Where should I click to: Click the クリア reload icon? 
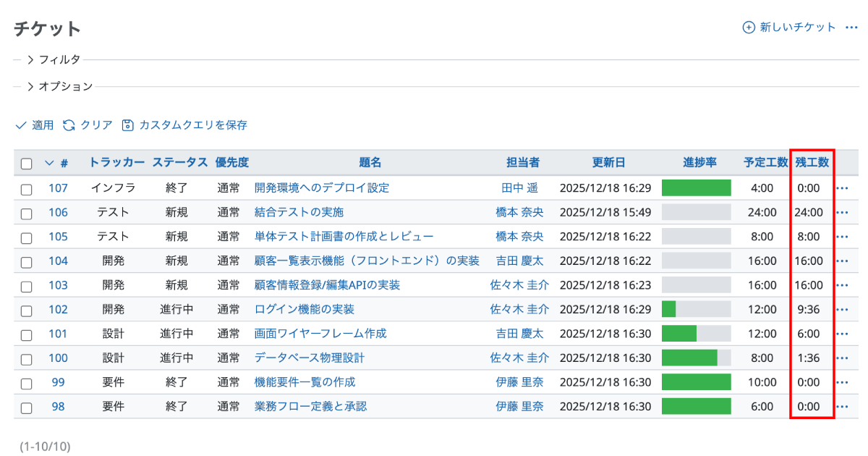[69, 125]
